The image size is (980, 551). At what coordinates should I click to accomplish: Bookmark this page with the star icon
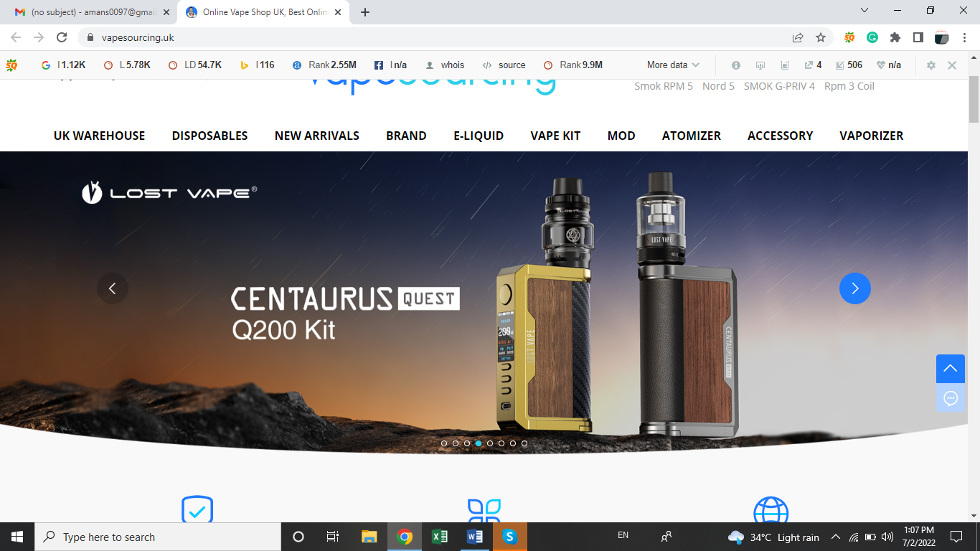click(821, 37)
